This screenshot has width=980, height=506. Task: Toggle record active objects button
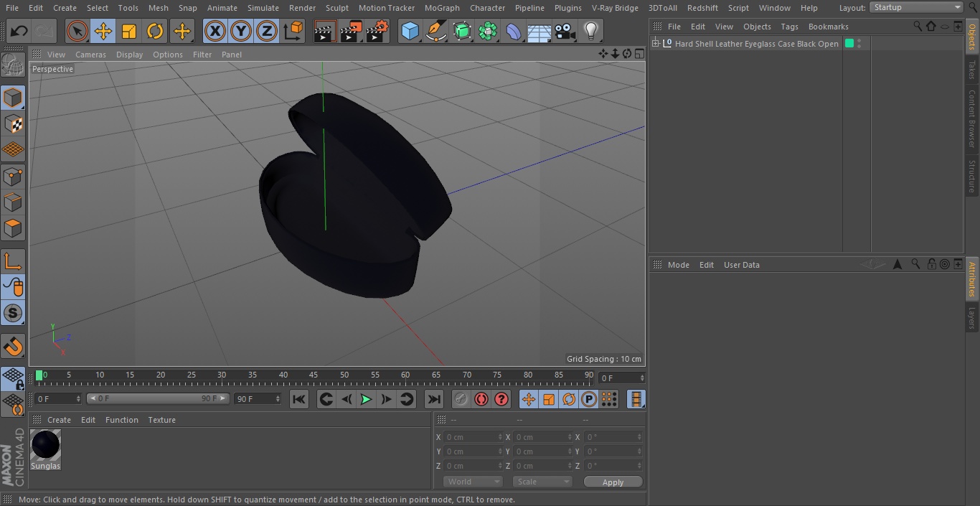tap(481, 399)
